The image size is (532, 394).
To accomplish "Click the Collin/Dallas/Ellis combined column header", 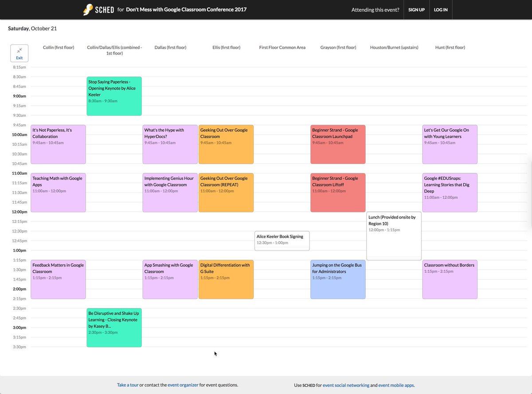I will tap(114, 50).
